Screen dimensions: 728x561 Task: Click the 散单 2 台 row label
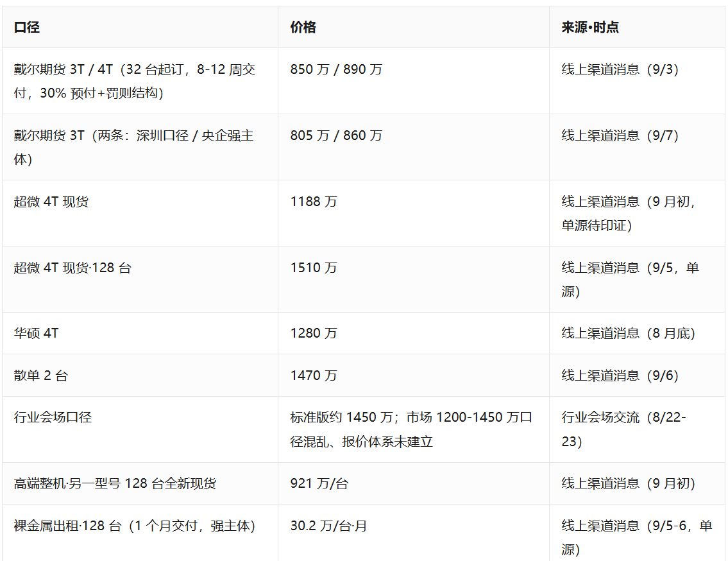point(41,375)
